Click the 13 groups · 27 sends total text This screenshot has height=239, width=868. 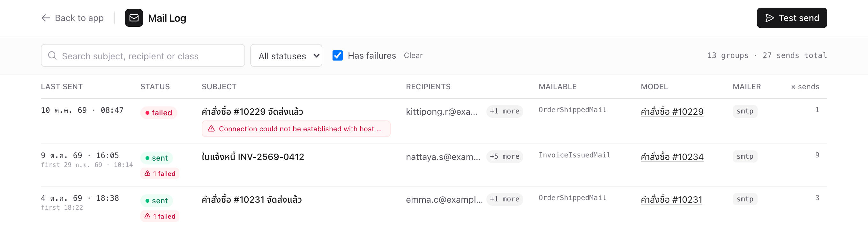pyautogui.click(x=767, y=55)
